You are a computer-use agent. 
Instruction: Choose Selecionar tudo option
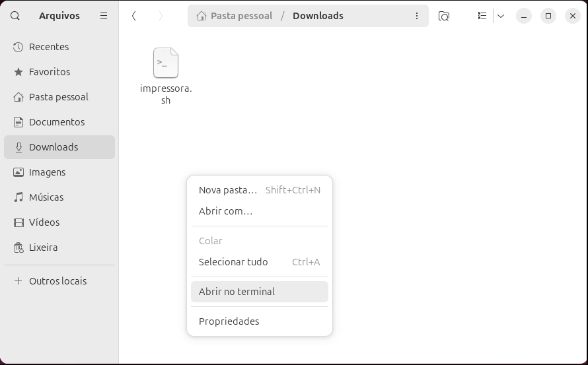[233, 262]
